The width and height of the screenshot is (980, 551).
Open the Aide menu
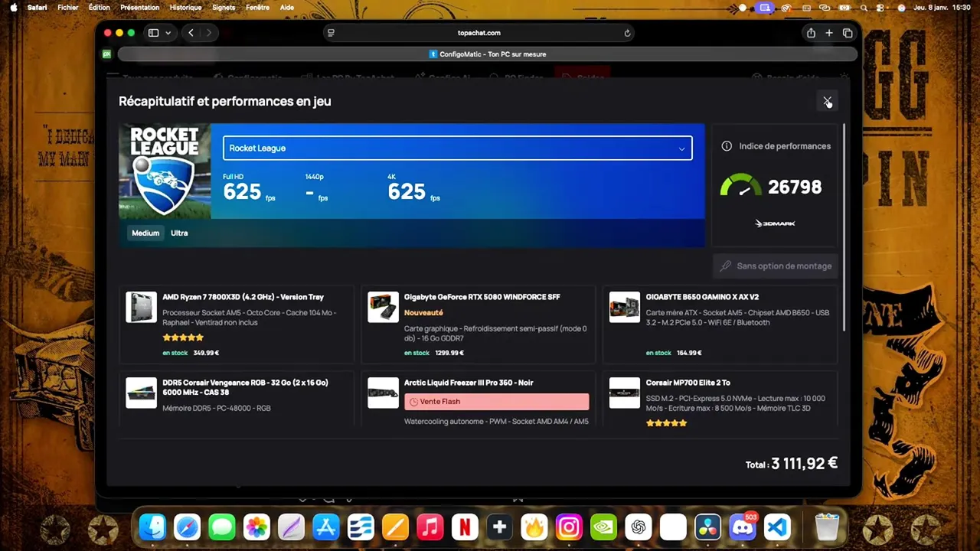tap(287, 8)
